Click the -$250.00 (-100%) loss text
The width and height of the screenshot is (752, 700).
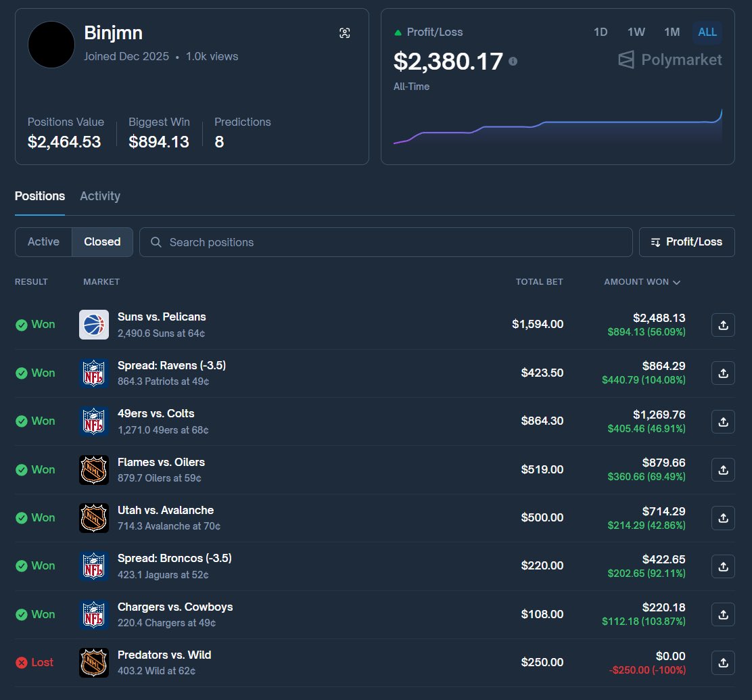647,670
